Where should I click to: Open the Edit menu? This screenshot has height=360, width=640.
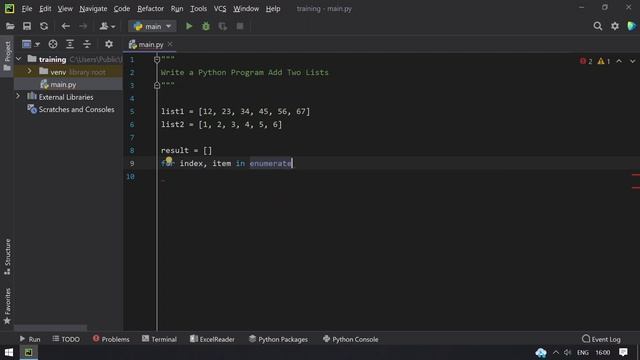pyautogui.click(x=45, y=9)
